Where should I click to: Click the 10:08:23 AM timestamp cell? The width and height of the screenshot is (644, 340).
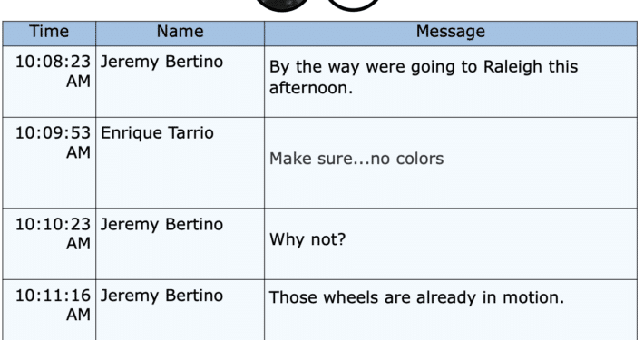pos(49,82)
